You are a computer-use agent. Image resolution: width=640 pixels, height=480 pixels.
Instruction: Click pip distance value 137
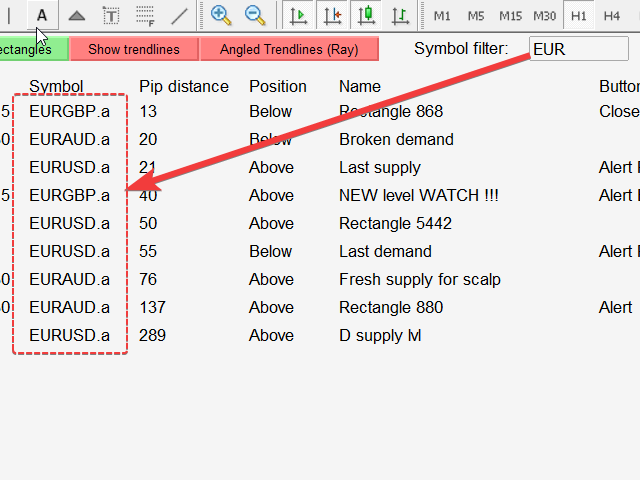click(x=152, y=307)
